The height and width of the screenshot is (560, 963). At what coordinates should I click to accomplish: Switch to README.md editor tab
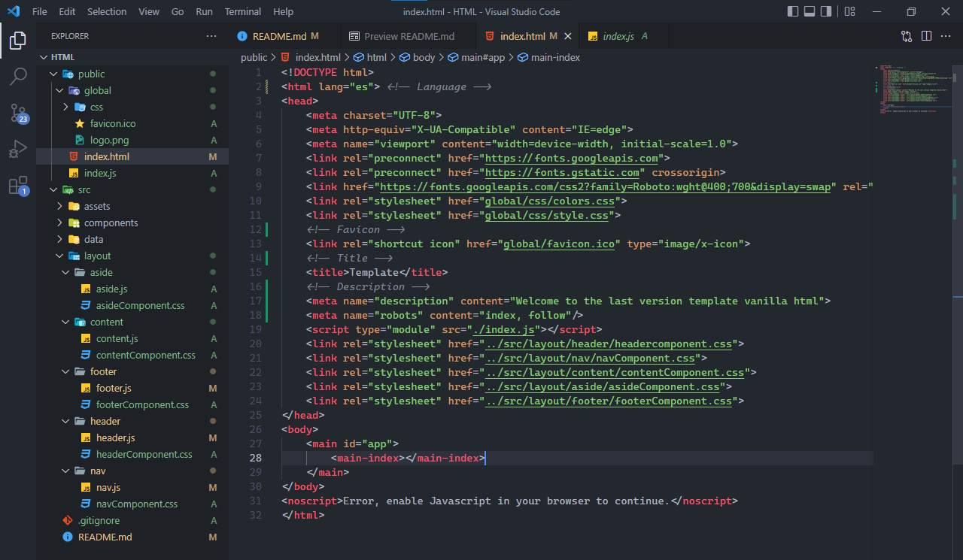coord(284,36)
